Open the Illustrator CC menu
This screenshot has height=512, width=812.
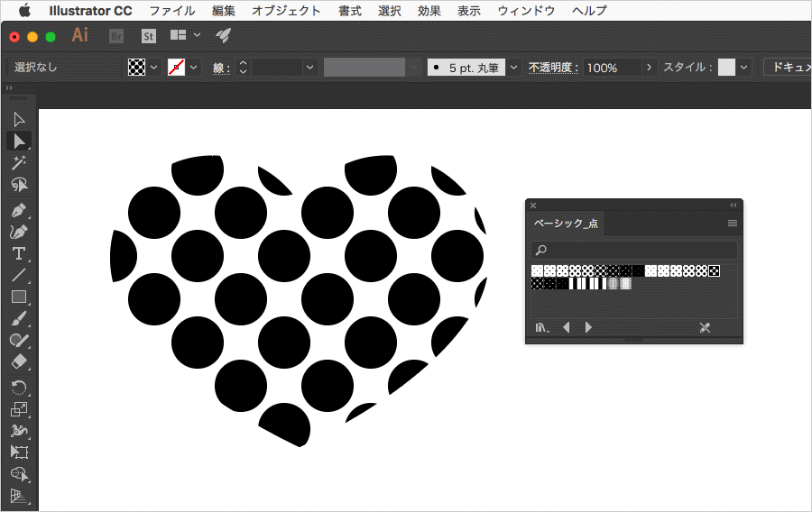(90, 10)
